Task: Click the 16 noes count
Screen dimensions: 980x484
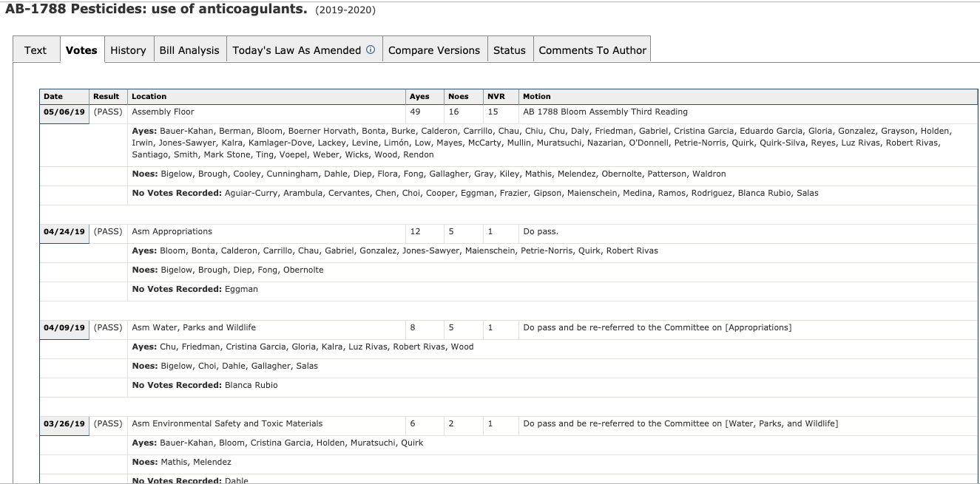Action: click(x=453, y=112)
